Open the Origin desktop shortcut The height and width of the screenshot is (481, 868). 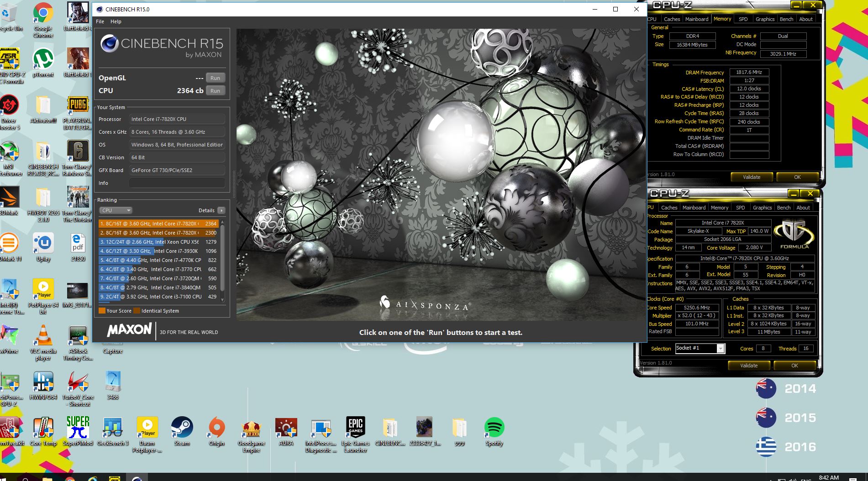point(216,431)
